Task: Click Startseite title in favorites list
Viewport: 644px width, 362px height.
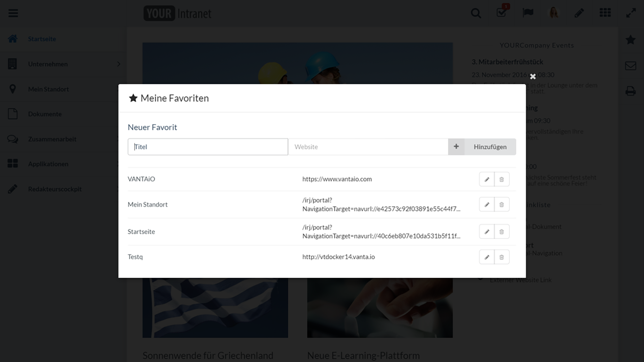Action: click(x=141, y=232)
